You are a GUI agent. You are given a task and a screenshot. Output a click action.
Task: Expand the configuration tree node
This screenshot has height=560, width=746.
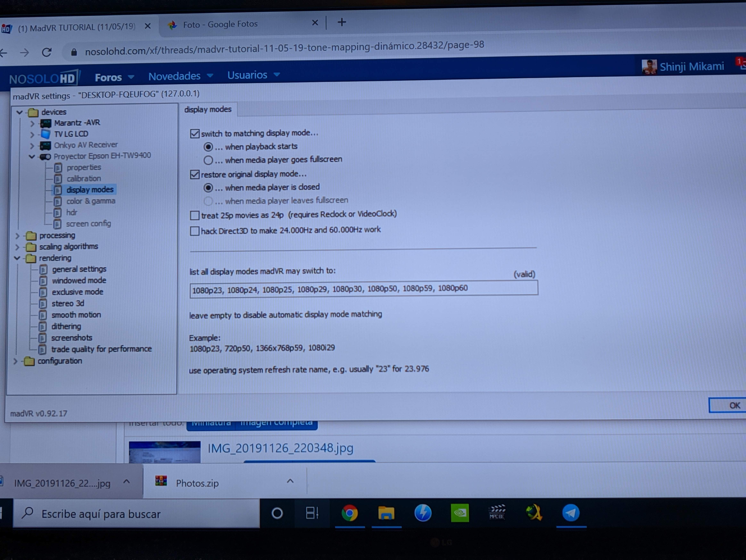(16, 361)
